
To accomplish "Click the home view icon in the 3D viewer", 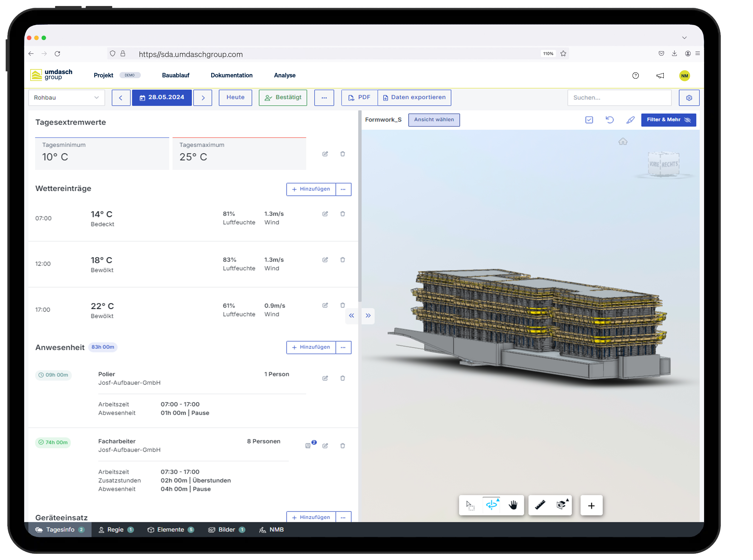I will click(x=623, y=141).
